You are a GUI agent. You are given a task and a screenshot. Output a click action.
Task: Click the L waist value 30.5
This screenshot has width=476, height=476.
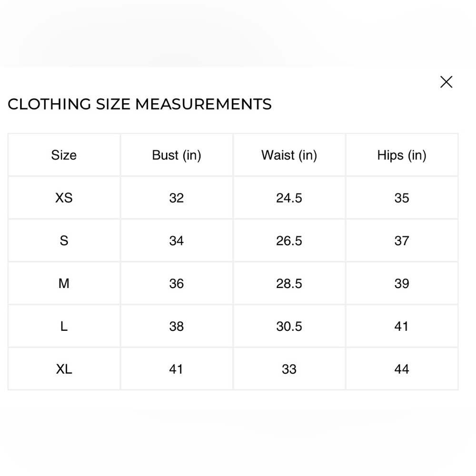289,327
